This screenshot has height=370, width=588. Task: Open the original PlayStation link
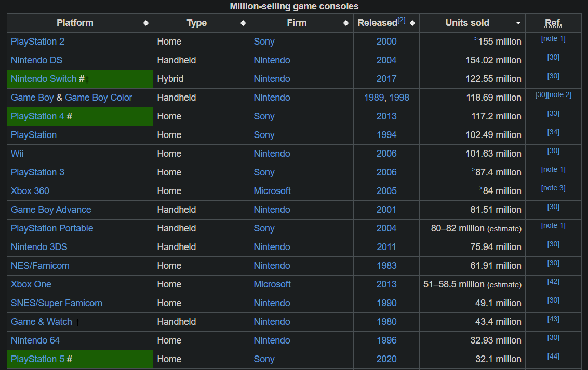(x=34, y=135)
